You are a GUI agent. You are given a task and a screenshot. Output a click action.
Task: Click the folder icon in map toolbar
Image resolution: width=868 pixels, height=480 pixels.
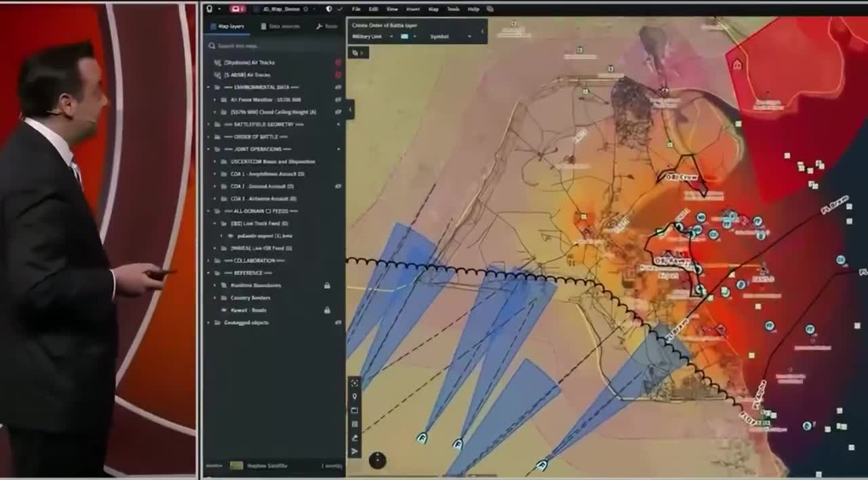354,410
